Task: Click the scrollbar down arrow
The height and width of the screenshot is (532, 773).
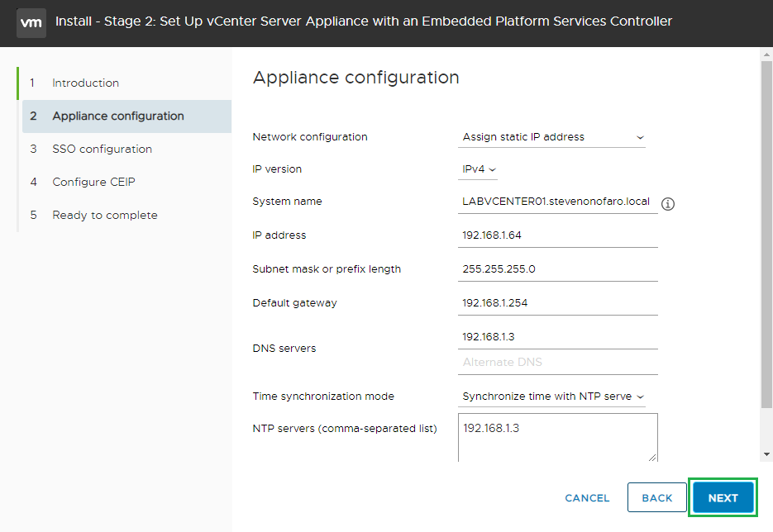Action: pyautogui.click(x=766, y=454)
